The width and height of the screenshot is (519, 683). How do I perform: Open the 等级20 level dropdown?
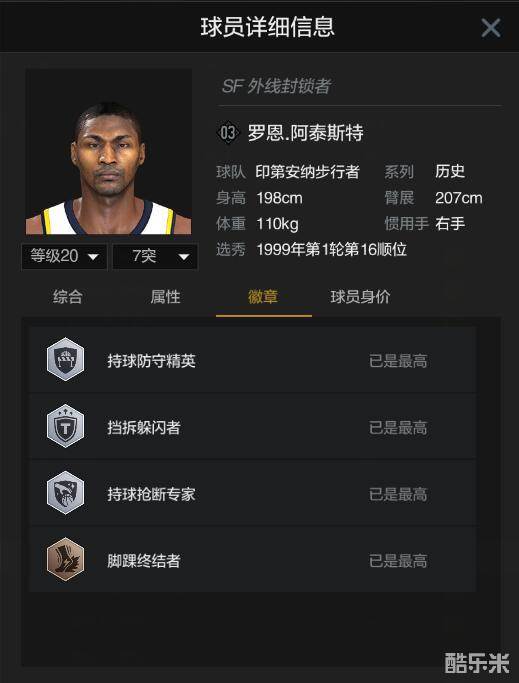point(64,256)
